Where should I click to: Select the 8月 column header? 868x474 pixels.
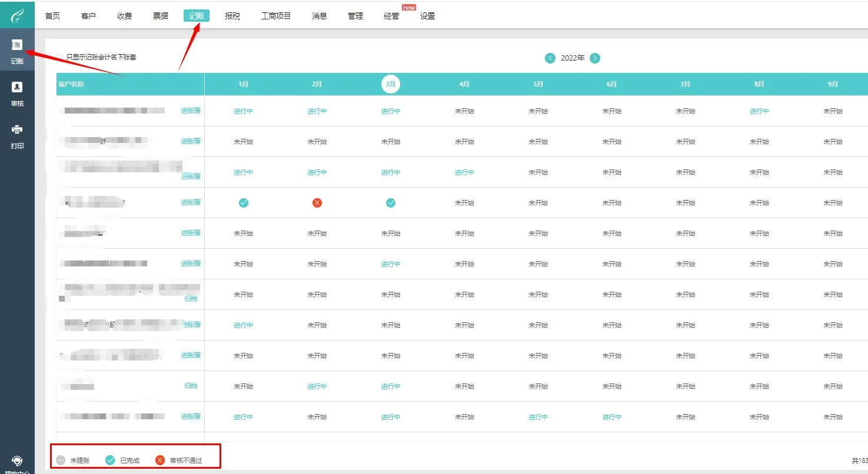[x=759, y=84]
